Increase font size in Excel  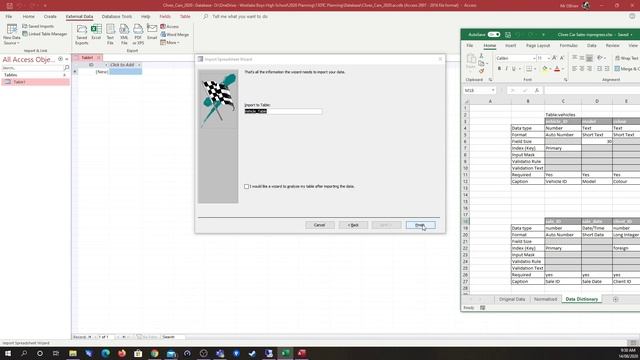coord(554,58)
